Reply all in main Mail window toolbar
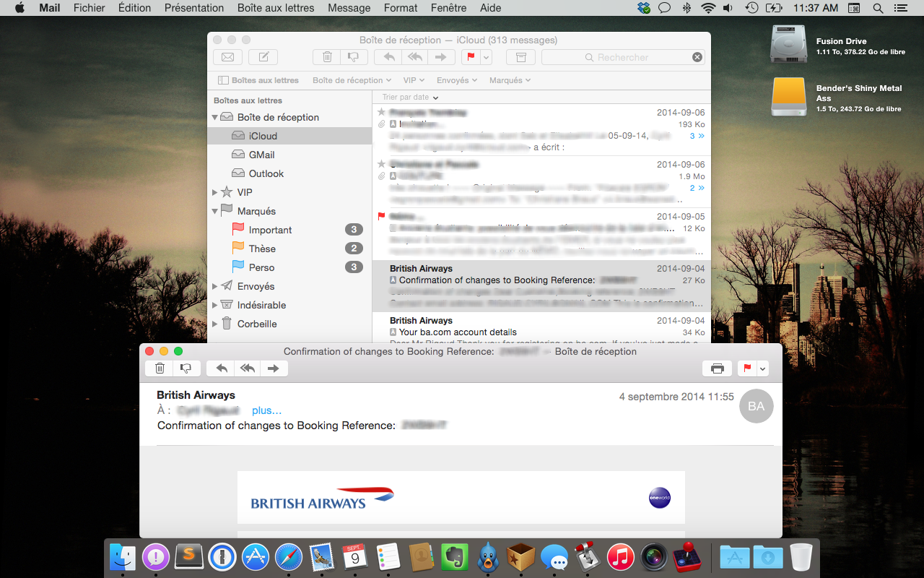Viewport: 924px width, 578px height. tap(415, 57)
